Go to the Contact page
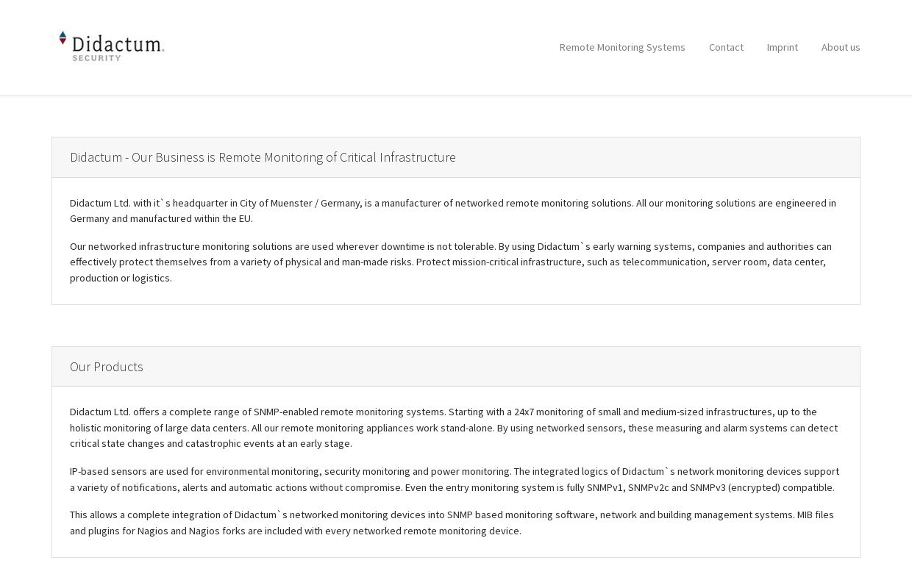912x588 pixels. click(x=726, y=47)
